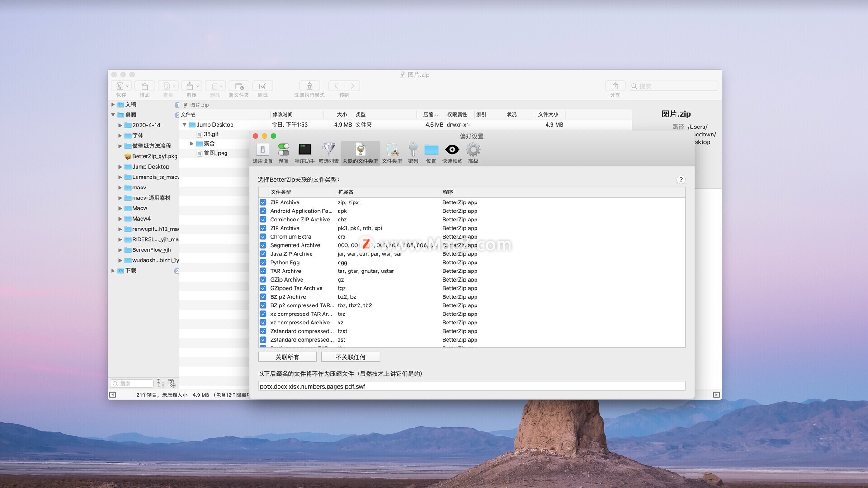This screenshot has width=868, height=488.
Task: Click the back arrow in 转到
Action: tap(336, 86)
